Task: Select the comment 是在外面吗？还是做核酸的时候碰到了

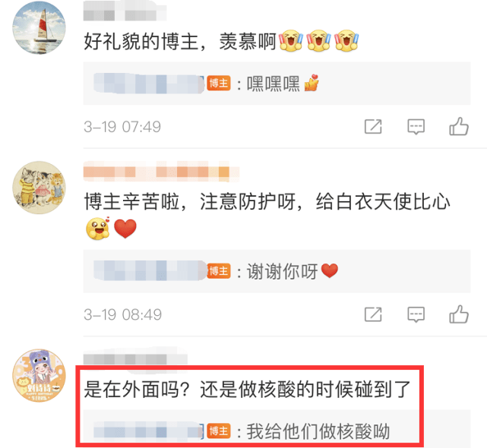Action: (248, 389)
